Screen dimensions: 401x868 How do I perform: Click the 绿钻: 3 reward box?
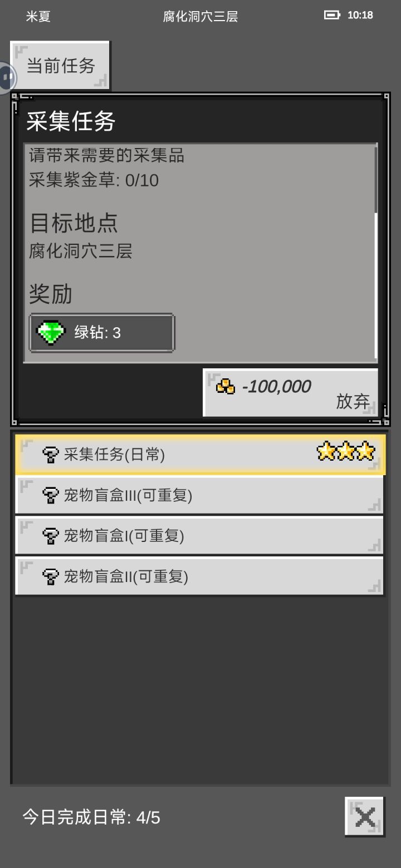[102, 333]
